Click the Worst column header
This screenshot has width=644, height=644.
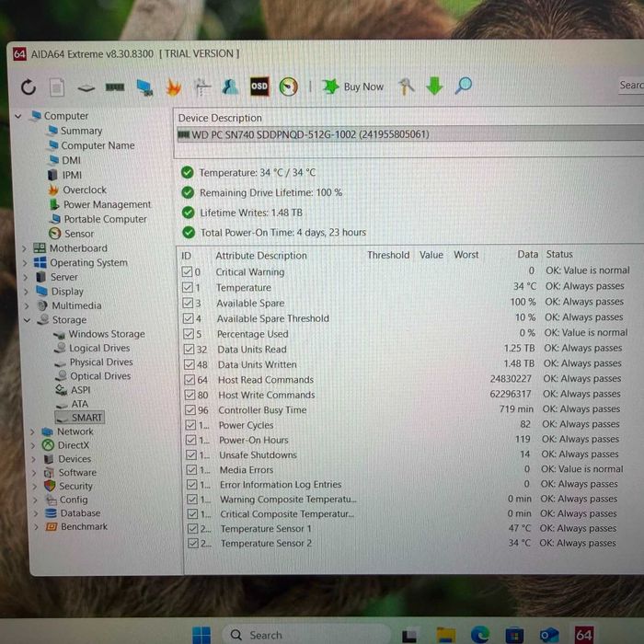click(x=466, y=255)
